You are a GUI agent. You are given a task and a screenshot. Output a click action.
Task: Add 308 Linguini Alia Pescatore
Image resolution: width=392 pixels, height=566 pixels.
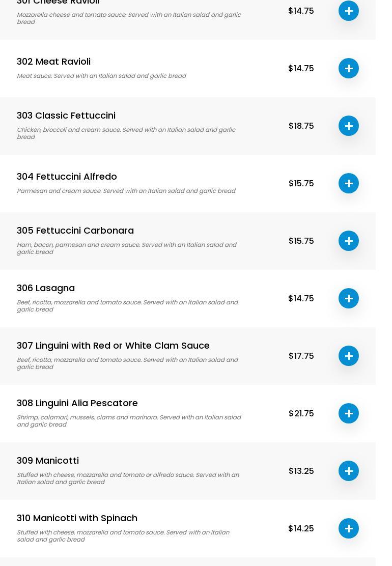tap(349, 413)
